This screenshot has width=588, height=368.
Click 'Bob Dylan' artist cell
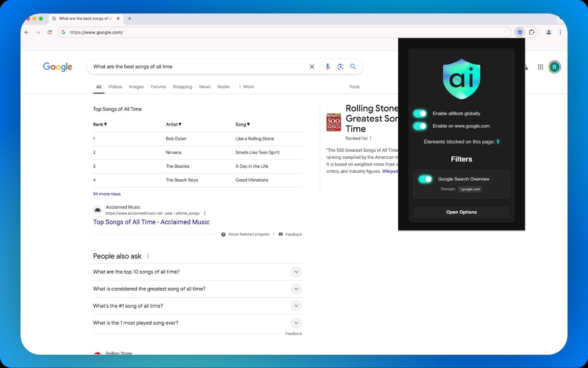[176, 138]
